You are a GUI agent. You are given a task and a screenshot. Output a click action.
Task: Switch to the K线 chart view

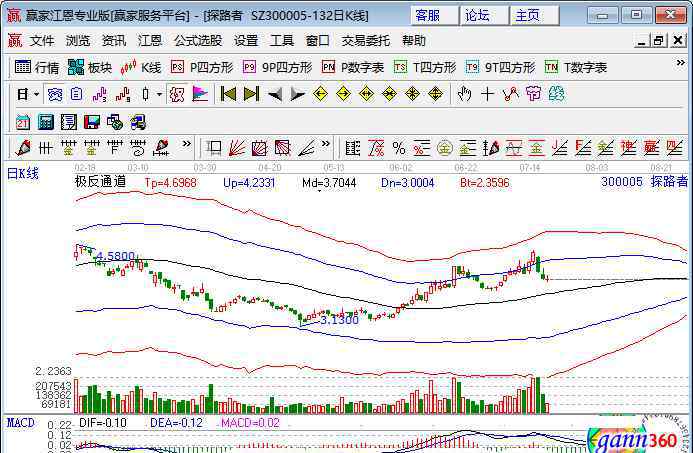point(141,68)
